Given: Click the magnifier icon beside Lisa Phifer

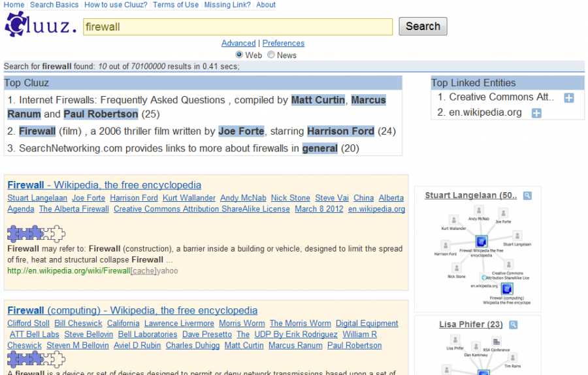Looking at the screenshot, I should coord(514,325).
